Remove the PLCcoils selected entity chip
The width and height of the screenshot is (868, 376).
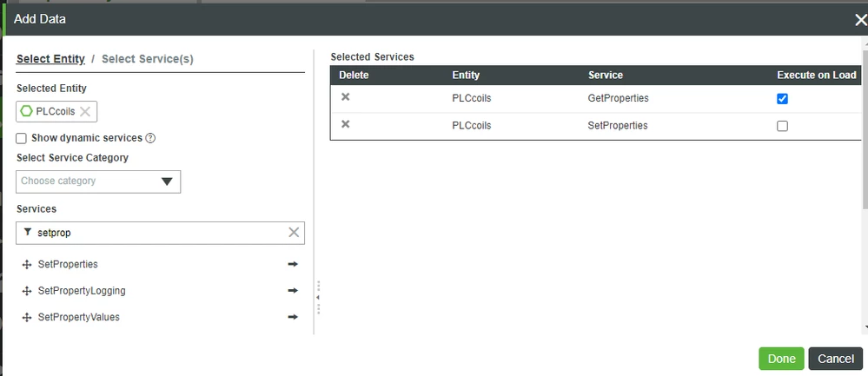point(84,112)
